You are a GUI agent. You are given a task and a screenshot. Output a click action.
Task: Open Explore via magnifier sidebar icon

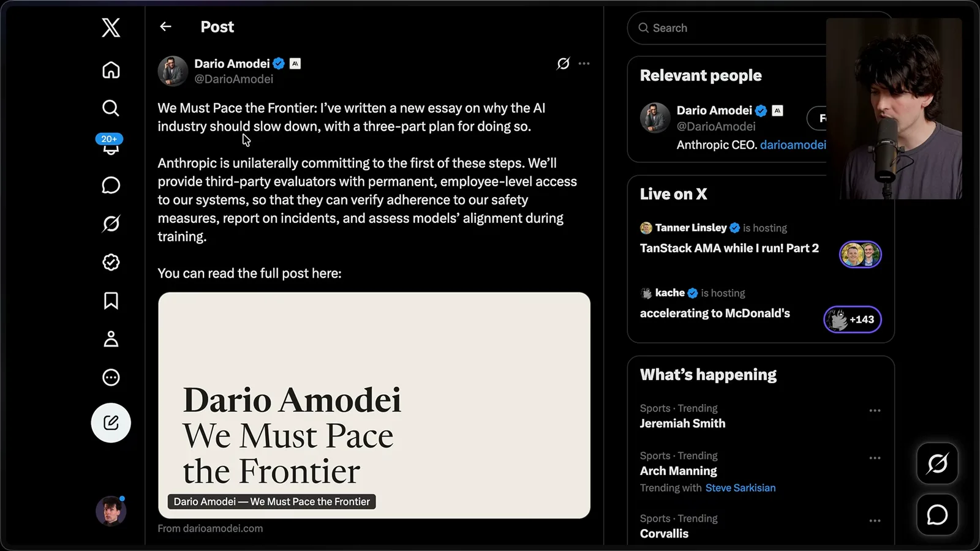(111, 108)
